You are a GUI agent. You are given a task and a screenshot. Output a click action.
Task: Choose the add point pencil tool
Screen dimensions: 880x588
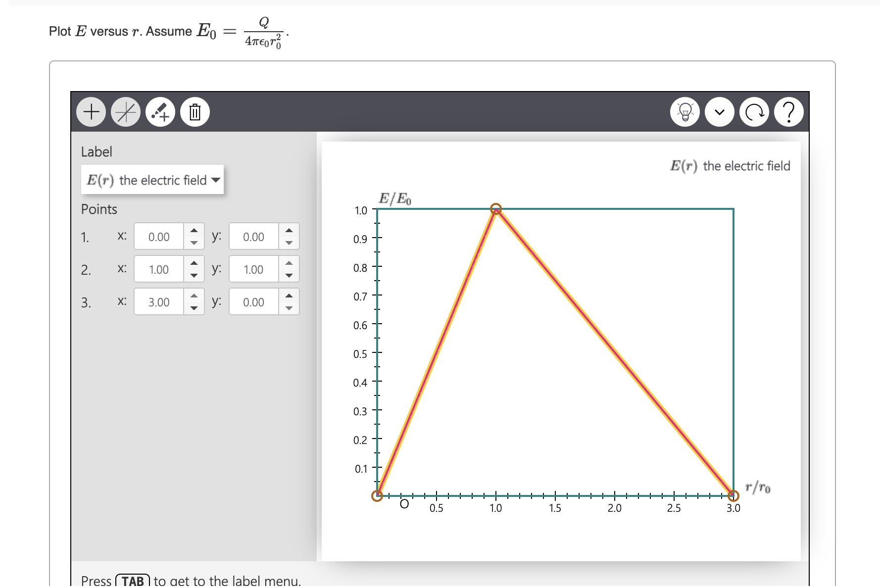(x=160, y=112)
